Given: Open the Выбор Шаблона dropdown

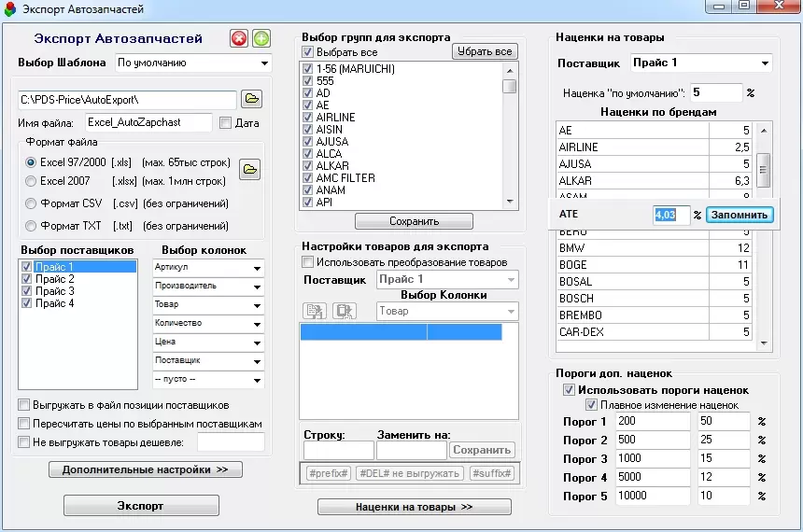Looking at the screenshot, I should (x=264, y=63).
